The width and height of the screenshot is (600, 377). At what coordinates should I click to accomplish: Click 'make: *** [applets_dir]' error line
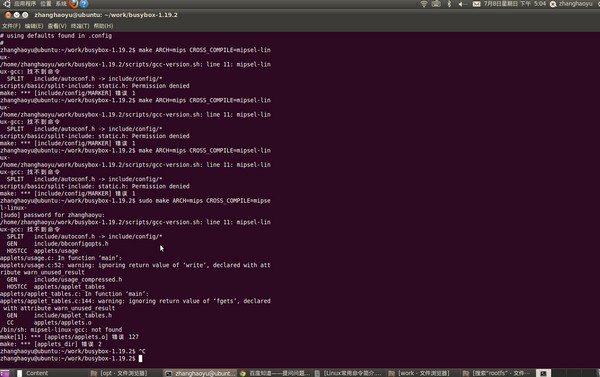pos(51,344)
